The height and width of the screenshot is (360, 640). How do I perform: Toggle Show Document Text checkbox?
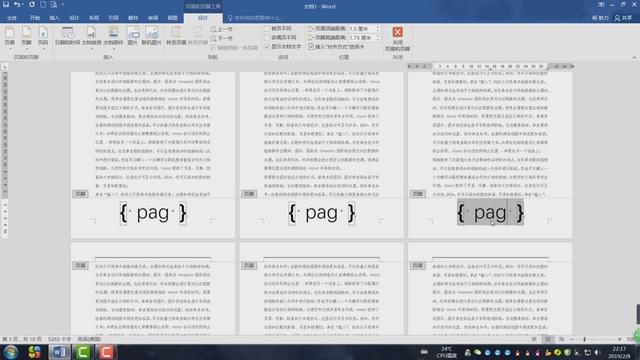click(267, 47)
